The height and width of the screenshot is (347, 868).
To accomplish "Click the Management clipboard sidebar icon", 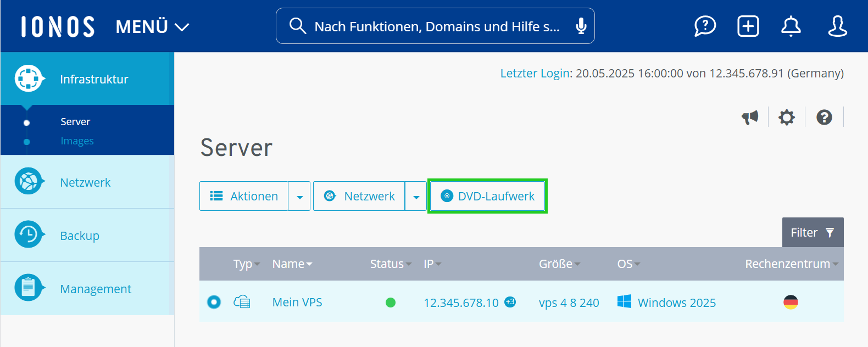I will click(x=29, y=288).
